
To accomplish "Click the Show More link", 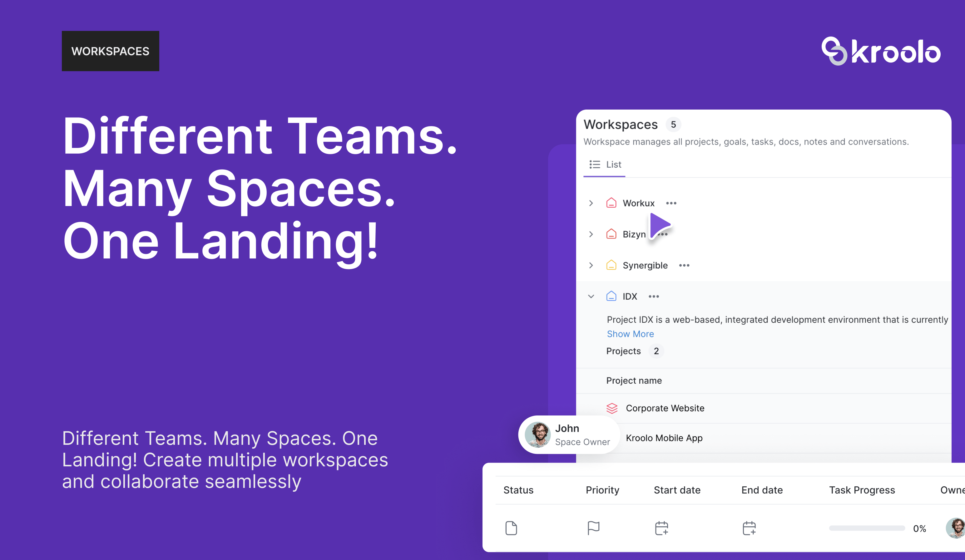I will [630, 334].
